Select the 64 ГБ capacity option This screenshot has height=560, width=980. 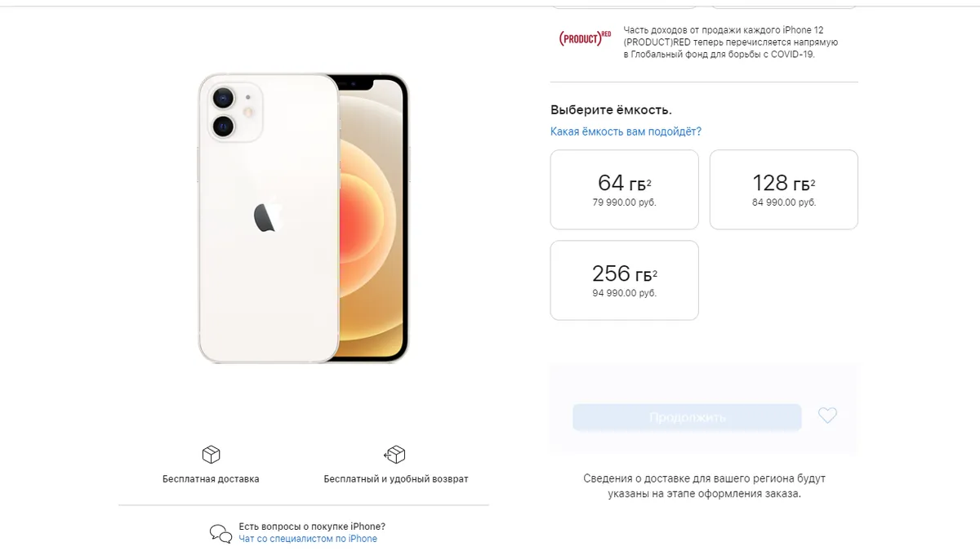point(625,189)
